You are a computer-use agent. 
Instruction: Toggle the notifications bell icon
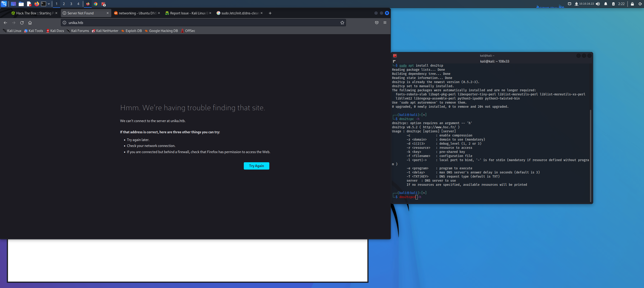(x=605, y=4)
